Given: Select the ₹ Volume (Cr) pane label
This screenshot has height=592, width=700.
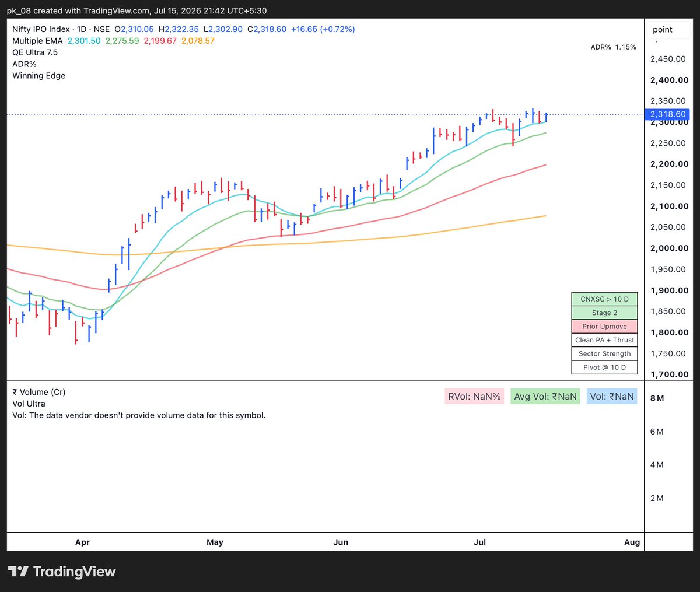Looking at the screenshot, I should [38, 392].
